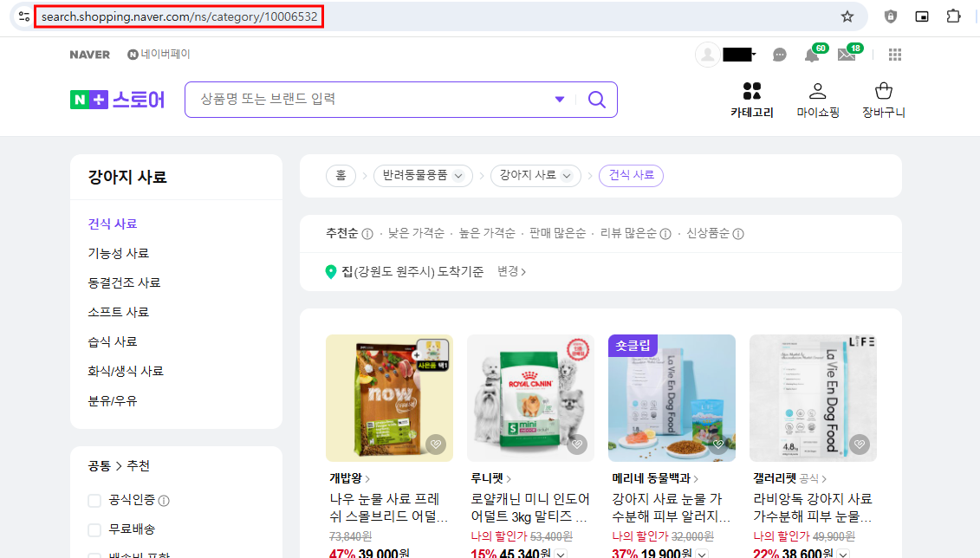Open 갤러리펫 store link
The height and width of the screenshot is (558, 980).
(790, 478)
